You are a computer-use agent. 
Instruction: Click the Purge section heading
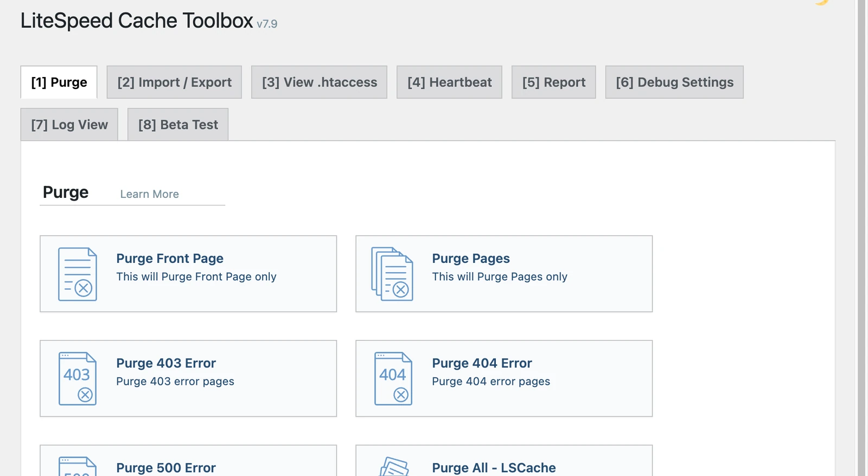(x=66, y=192)
